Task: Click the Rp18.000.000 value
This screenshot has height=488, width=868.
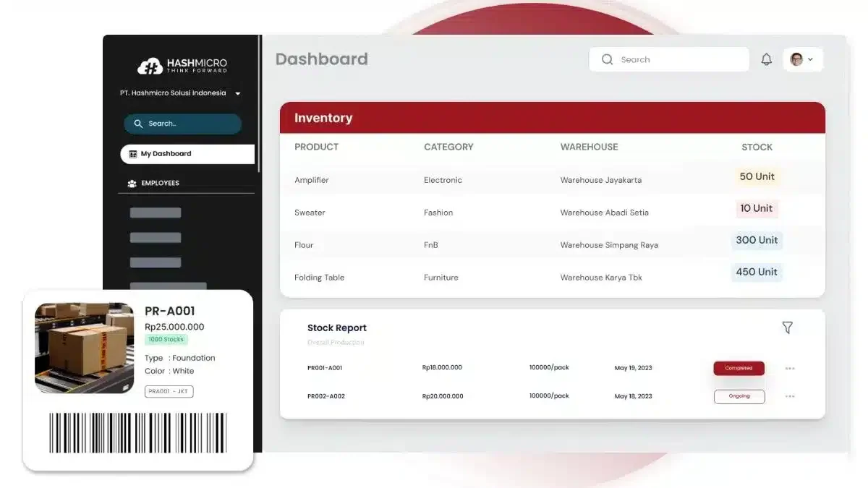Action: 442,367
